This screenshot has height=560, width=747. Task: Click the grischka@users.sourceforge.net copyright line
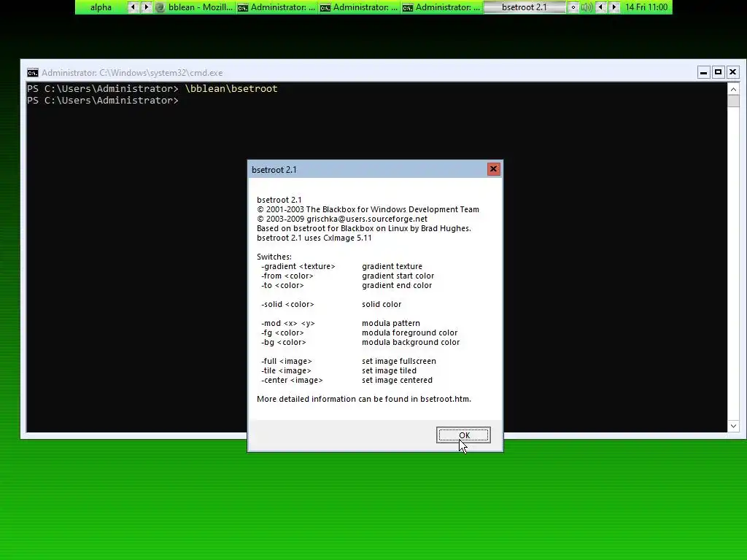(342, 219)
